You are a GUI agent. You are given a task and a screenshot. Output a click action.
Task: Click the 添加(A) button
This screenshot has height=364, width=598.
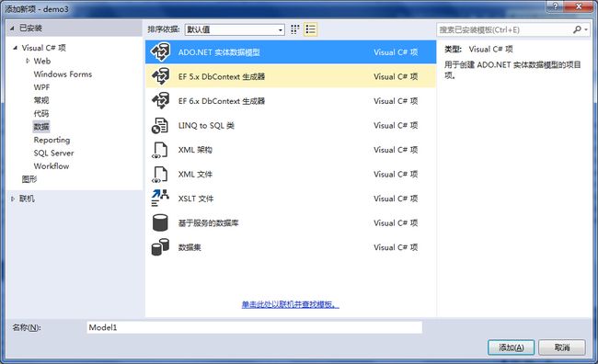(x=511, y=347)
